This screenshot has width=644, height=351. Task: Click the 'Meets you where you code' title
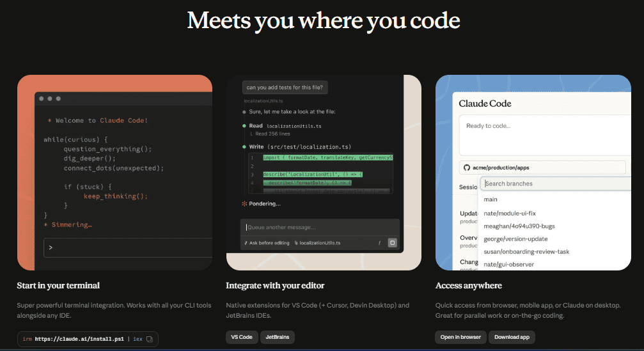pos(324,20)
